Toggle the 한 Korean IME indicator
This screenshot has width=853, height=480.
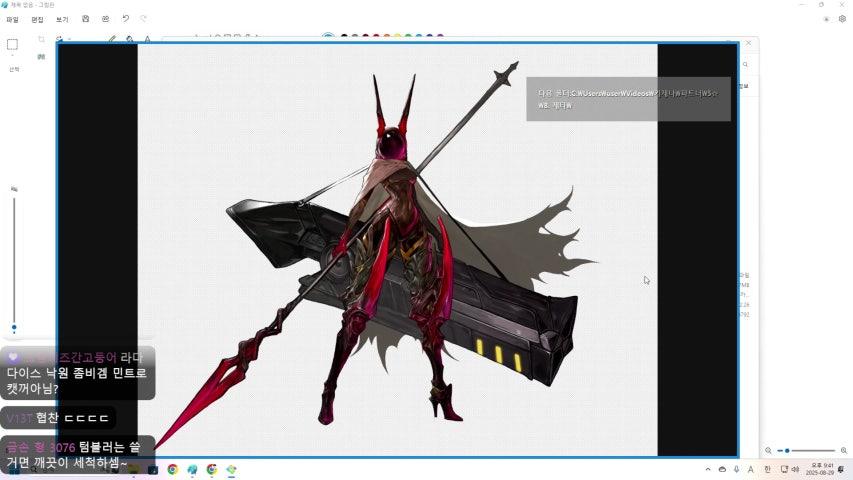[x=767, y=469]
